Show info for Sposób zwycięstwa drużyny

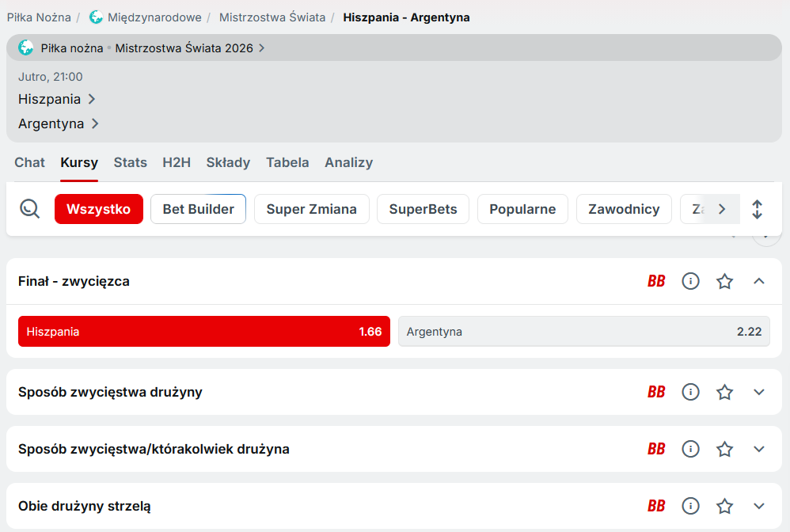point(690,392)
